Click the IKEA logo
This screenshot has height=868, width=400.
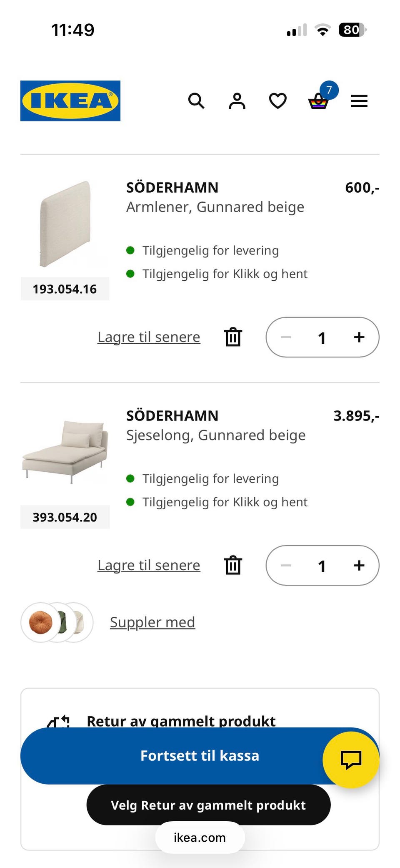pyautogui.click(x=70, y=101)
